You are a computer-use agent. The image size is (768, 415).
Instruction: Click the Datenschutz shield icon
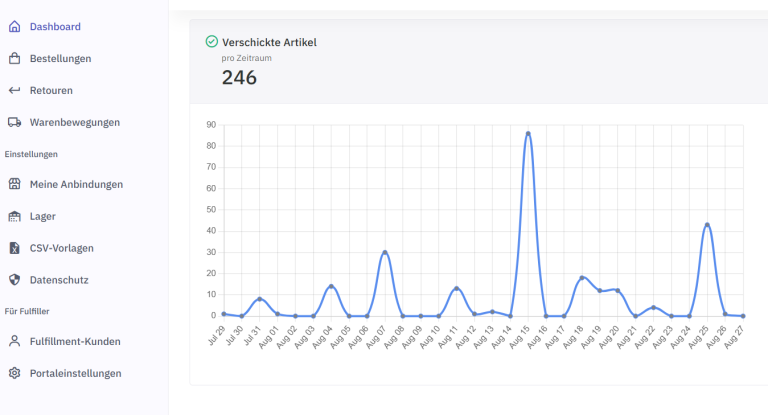pos(14,280)
